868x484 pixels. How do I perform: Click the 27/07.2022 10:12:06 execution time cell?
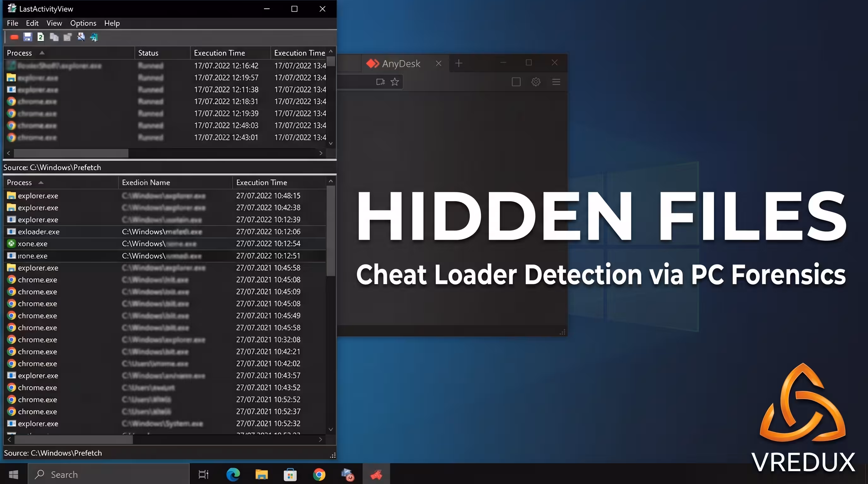tap(268, 232)
